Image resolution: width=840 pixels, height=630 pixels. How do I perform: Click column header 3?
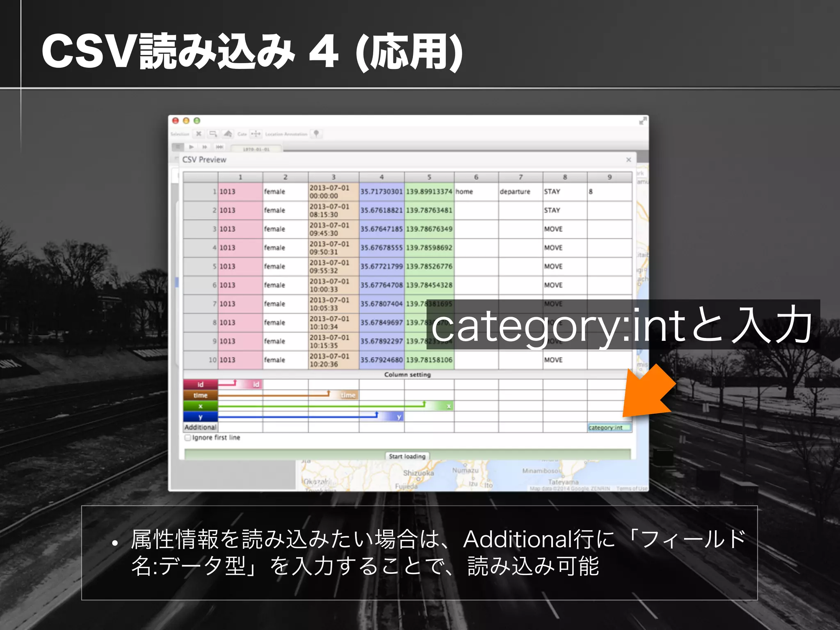pos(333,177)
